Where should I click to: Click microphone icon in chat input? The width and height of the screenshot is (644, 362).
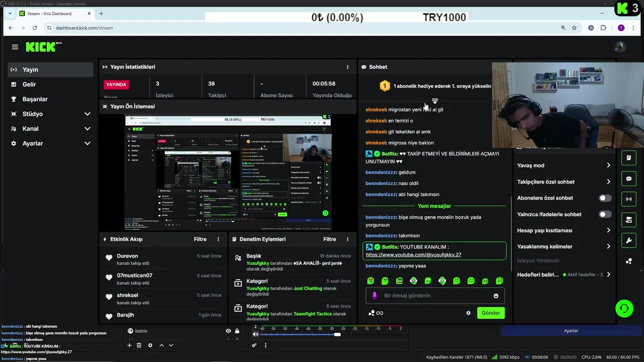click(x=374, y=296)
